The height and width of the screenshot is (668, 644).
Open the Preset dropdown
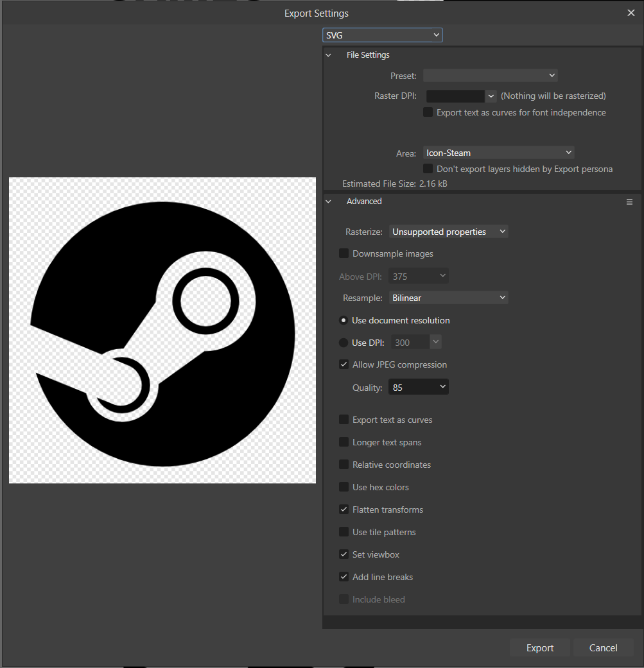tap(490, 76)
